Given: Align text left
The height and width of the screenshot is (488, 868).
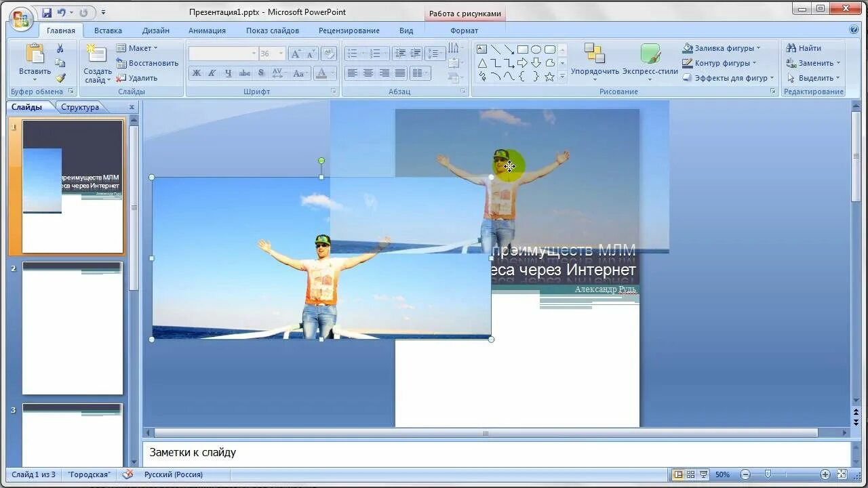Looking at the screenshot, I should pyautogui.click(x=352, y=73).
